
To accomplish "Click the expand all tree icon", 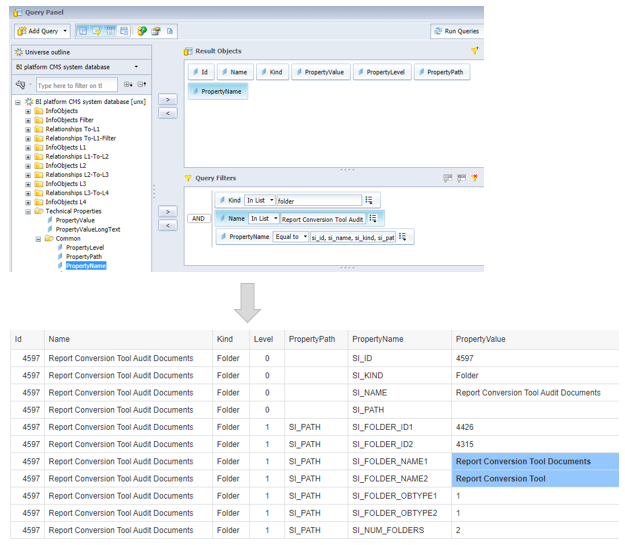I will [x=128, y=85].
